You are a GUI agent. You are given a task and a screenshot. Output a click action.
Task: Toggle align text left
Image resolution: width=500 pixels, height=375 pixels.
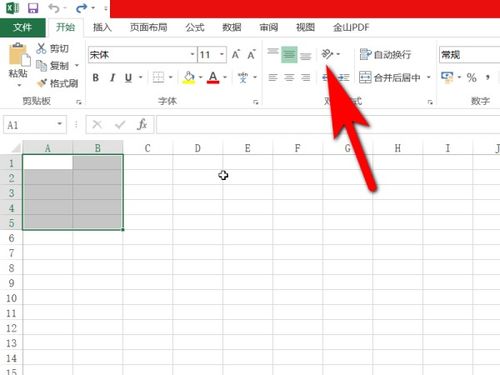point(273,78)
